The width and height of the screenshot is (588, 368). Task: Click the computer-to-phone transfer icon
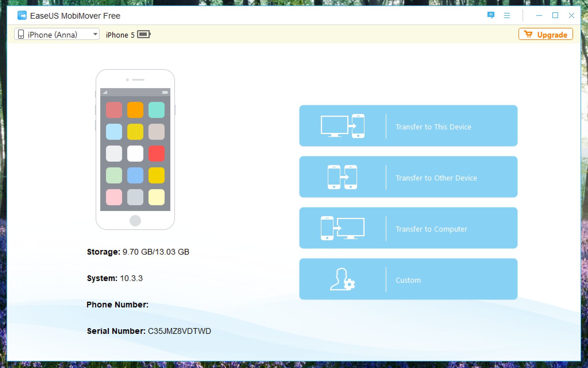click(x=342, y=126)
